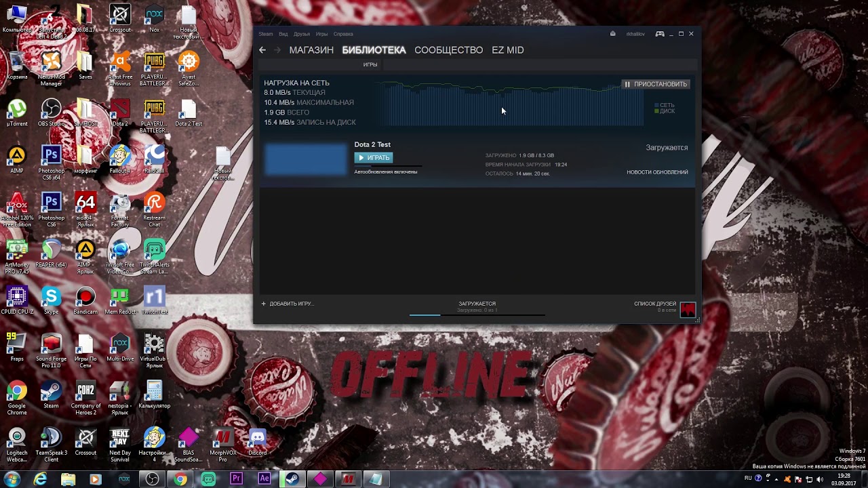Open the Справка menu
The height and width of the screenshot is (488, 868).
coord(343,34)
